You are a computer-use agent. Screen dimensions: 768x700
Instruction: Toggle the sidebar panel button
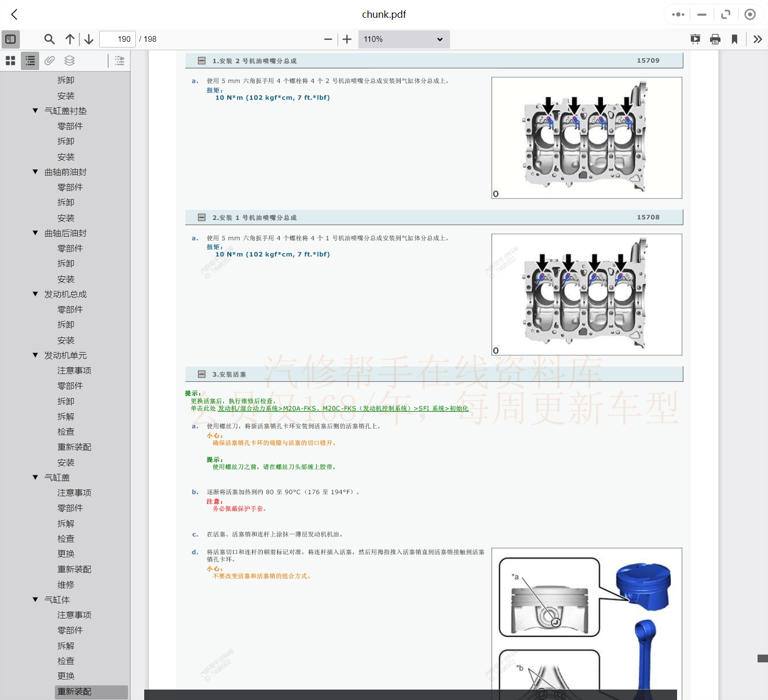[x=10, y=39]
